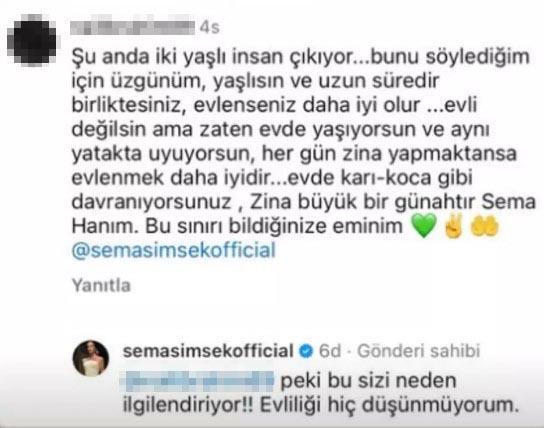Click the sentence 'Evliliği hiç düşünmüyorum.'

pyautogui.click(x=389, y=405)
